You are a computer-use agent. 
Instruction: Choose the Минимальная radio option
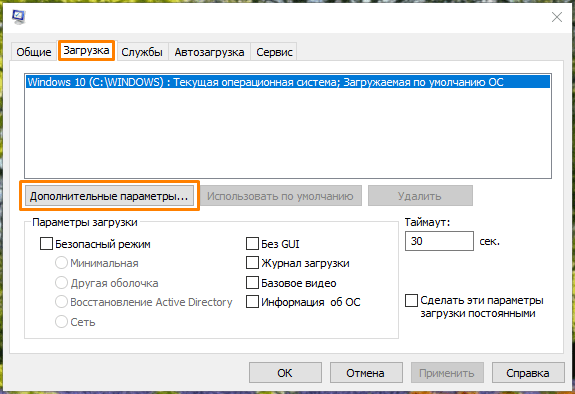(x=61, y=263)
